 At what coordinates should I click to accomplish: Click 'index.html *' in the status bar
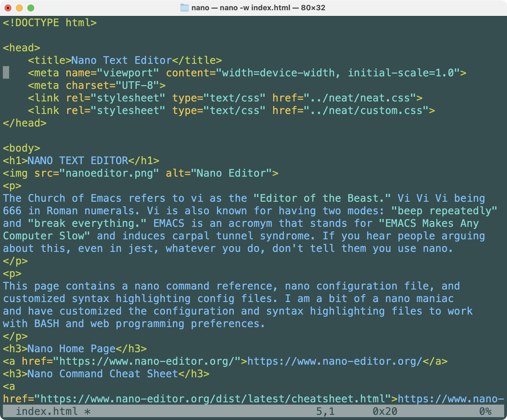(53, 411)
